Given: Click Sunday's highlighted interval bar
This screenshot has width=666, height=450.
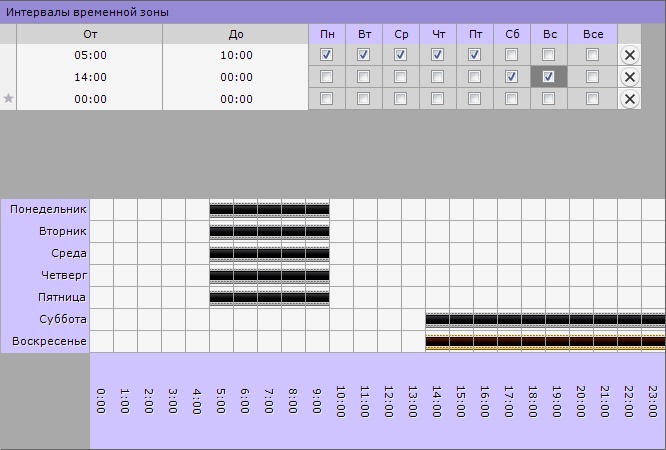Looking at the screenshot, I should point(545,342).
